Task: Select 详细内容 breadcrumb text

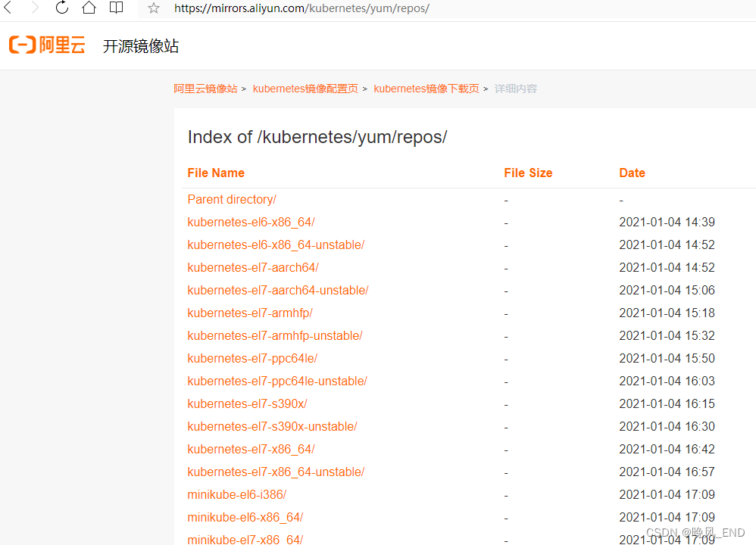Action: coord(515,89)
